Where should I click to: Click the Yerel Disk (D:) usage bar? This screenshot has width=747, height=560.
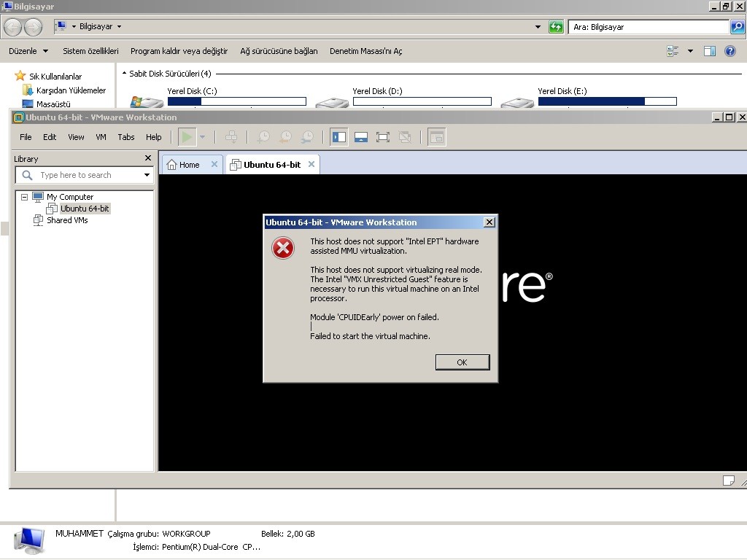[x=422, y=101]
